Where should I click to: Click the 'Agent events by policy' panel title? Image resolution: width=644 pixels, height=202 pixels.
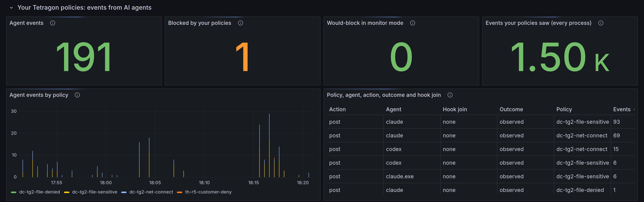(39, 95)
